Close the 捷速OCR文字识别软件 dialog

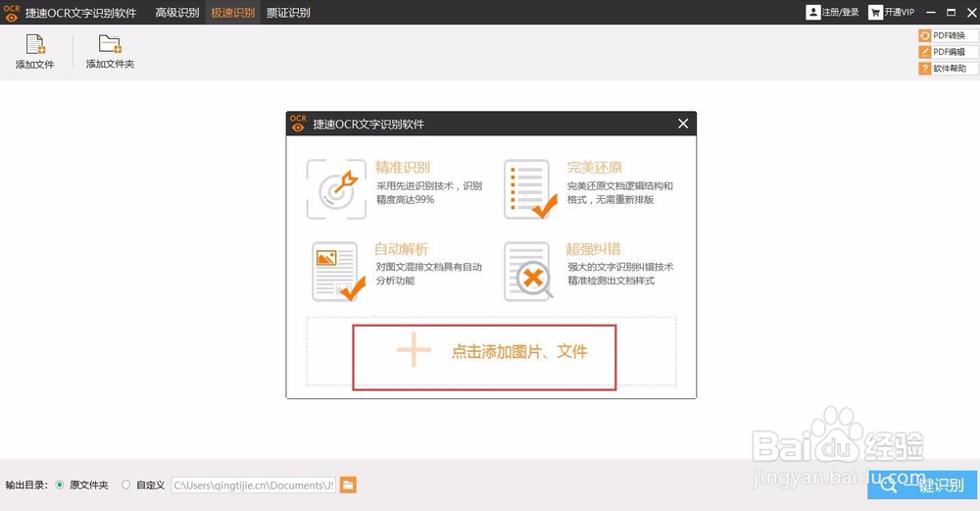[683, 124]
